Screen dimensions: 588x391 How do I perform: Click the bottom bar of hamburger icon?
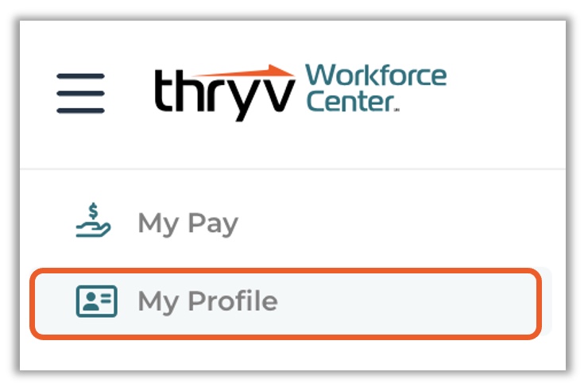click(80, 110)
